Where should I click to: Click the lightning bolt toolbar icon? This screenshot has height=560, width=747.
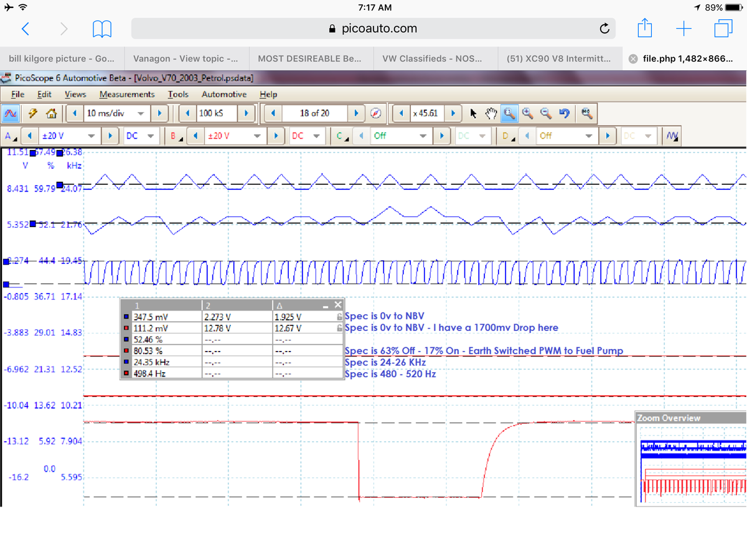pyautogui.click(x=32, y=113)
